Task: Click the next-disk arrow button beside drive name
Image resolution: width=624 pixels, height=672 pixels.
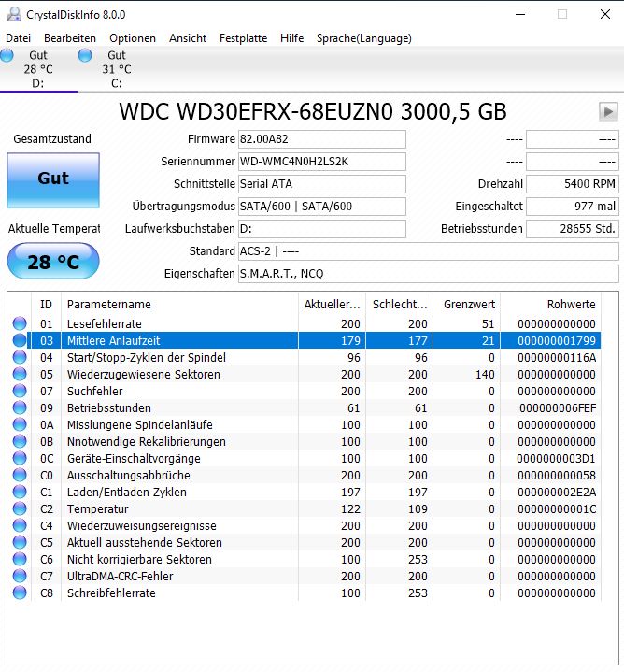Action: pyautogui.click(x=608, y=112)
